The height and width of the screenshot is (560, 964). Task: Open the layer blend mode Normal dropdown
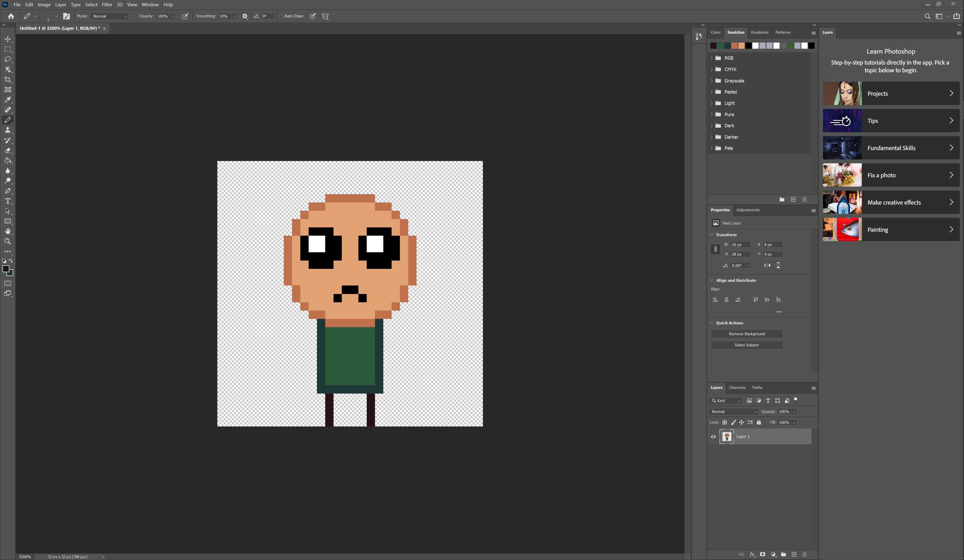click(733, 412)
